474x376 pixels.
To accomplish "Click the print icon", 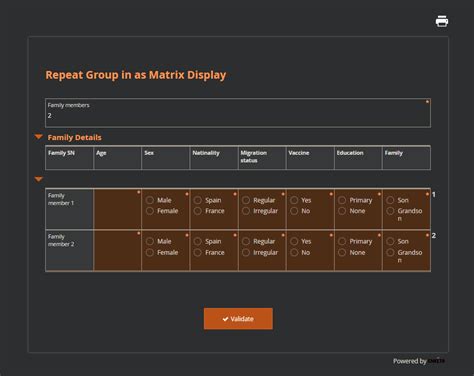I will (x=442, y=21).
